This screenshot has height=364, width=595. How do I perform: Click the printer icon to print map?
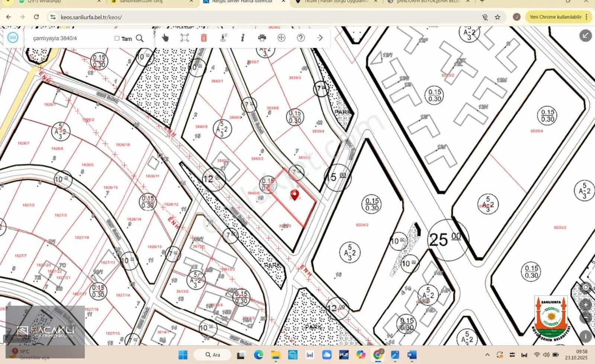pyautogui.click(x=262, y=38)
